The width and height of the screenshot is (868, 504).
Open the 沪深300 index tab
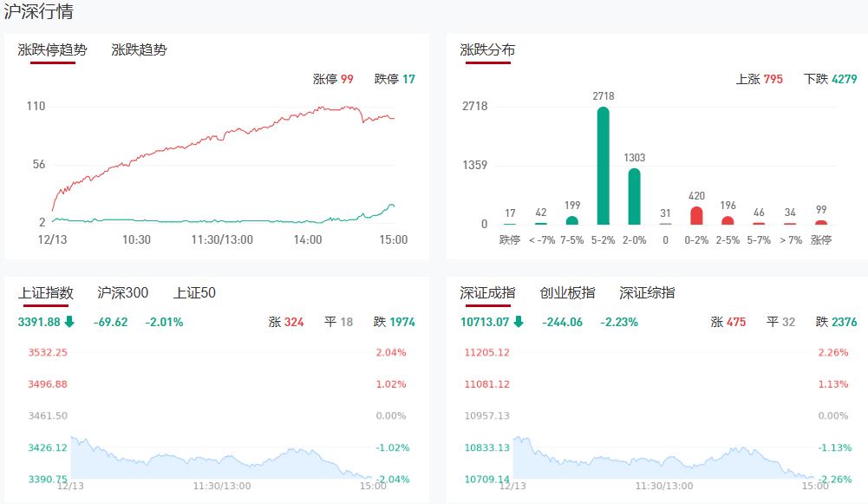123,293
